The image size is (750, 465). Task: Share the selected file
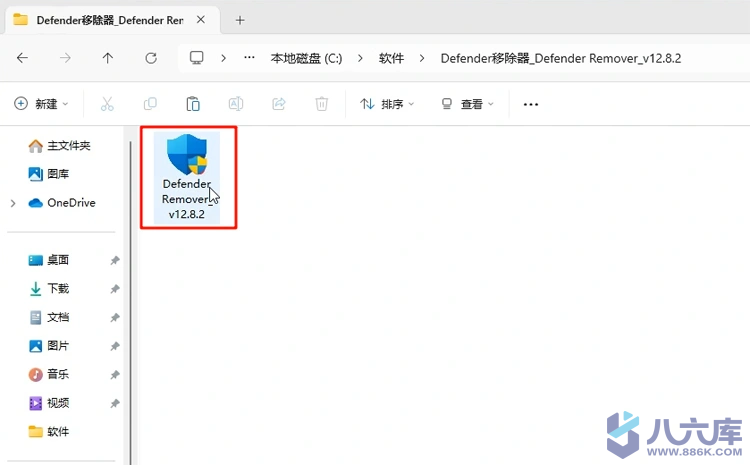click(279, 104)
